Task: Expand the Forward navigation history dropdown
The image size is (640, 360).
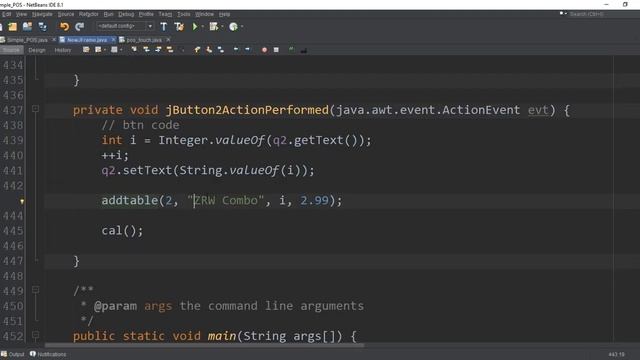Action: pyautogui.click(x=121, y=50)
